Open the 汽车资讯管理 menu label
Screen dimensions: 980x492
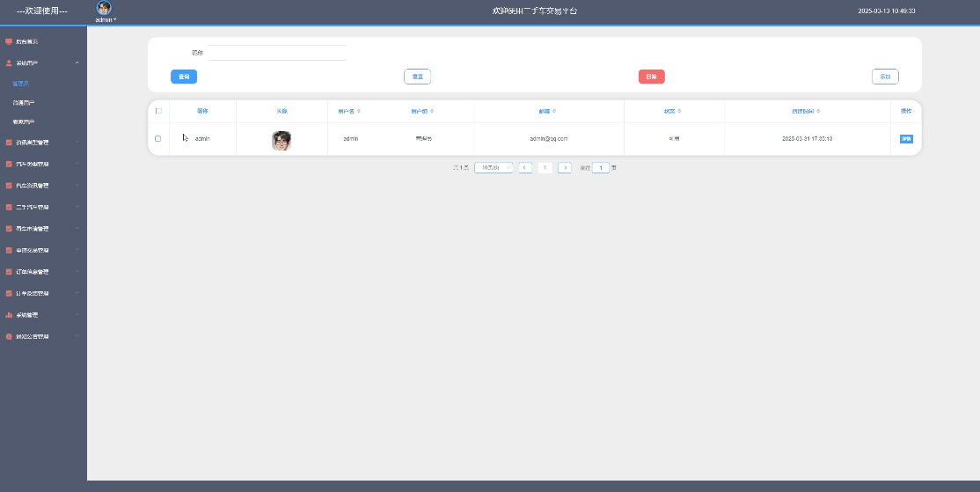pyautogui.click(x=33, y=186)
